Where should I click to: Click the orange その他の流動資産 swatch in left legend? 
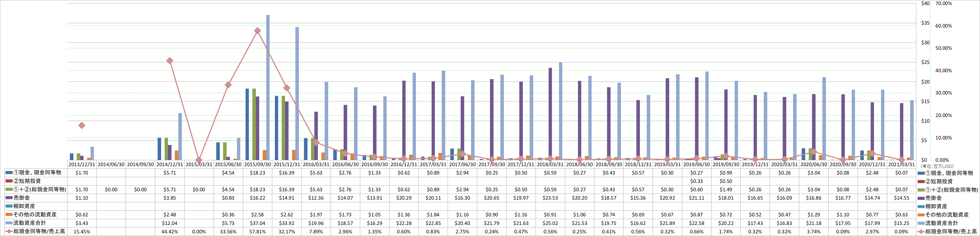pos(9,214)
